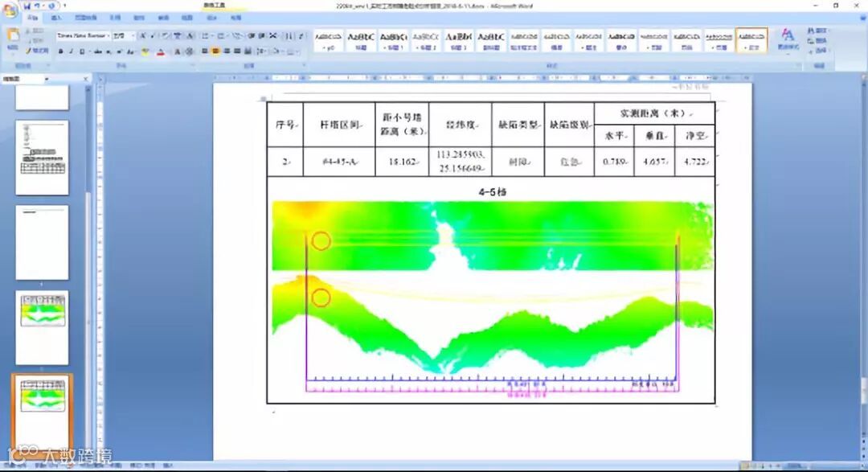868x472 pixels.
Task: Apply the Multilevel List icon
Action: tap(236, 35)
